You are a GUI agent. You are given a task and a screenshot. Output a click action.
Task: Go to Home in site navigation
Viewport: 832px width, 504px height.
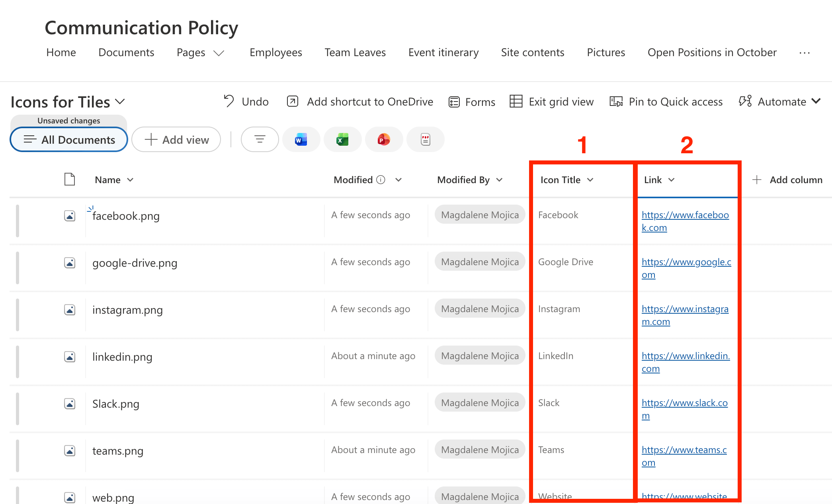(x=61, y=53)
